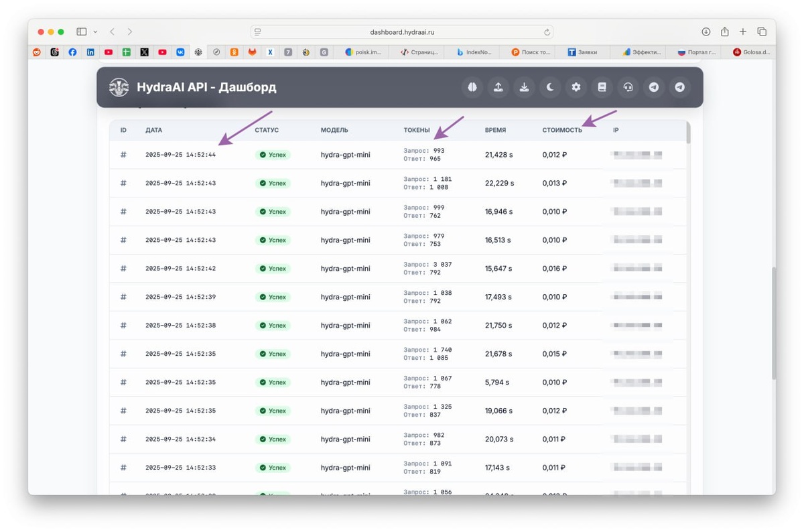The height and width of the screenshot is (532, 804).
Task: Open the LinkedIn pinned tab
Action: pyautogui.click(x=90, y=52)
